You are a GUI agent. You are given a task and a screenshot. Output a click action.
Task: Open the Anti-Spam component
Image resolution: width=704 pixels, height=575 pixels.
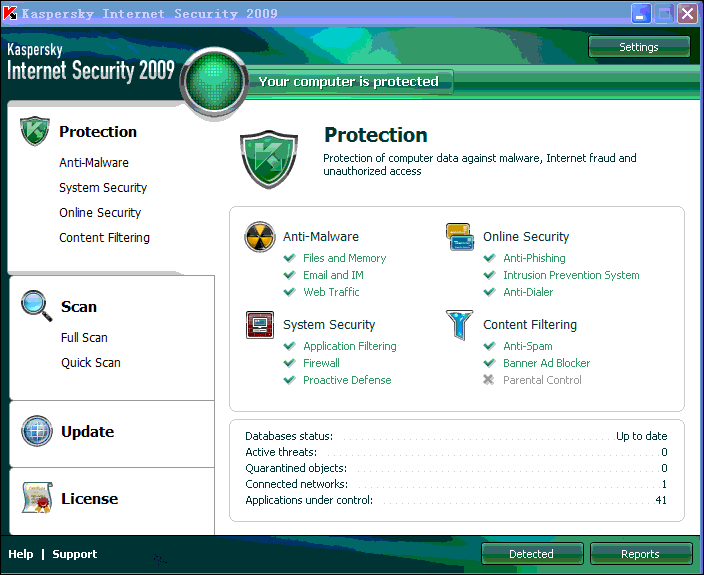[528, 346]
